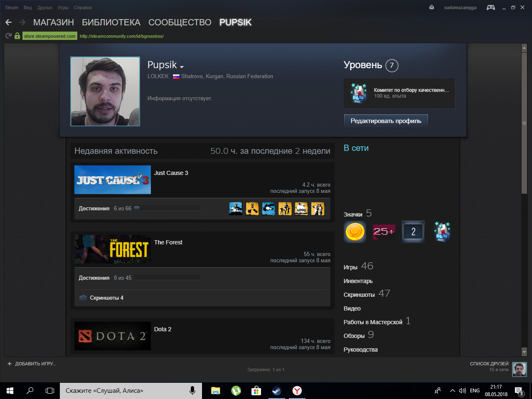Click The Forest banner thumbnail
The width and height of the screenshot is (532, 399).
click(113, 249)
